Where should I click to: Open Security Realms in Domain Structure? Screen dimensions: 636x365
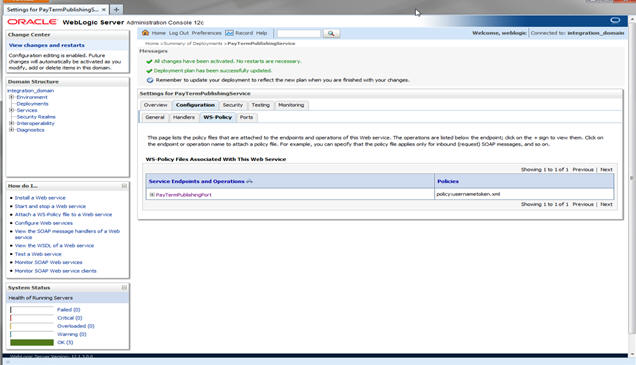click(36, 117)
